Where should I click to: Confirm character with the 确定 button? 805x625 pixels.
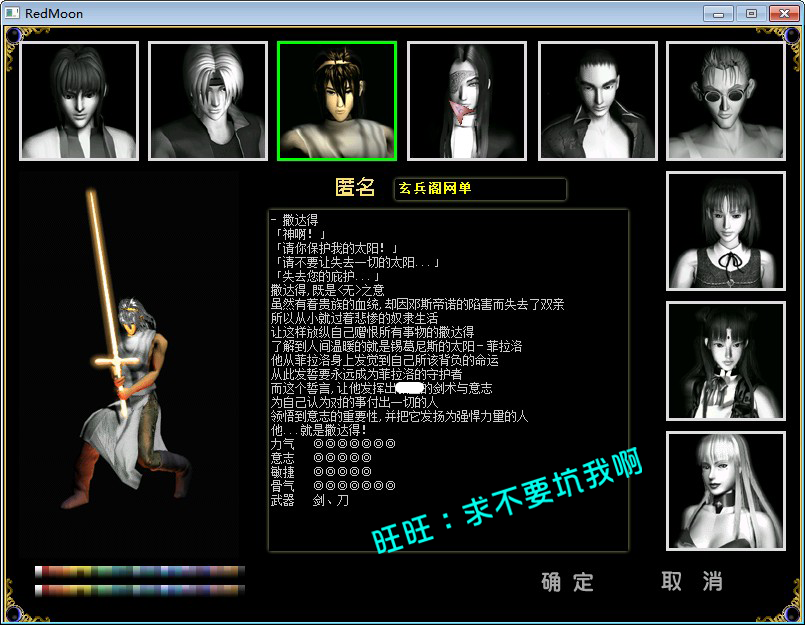pos(568,582)
